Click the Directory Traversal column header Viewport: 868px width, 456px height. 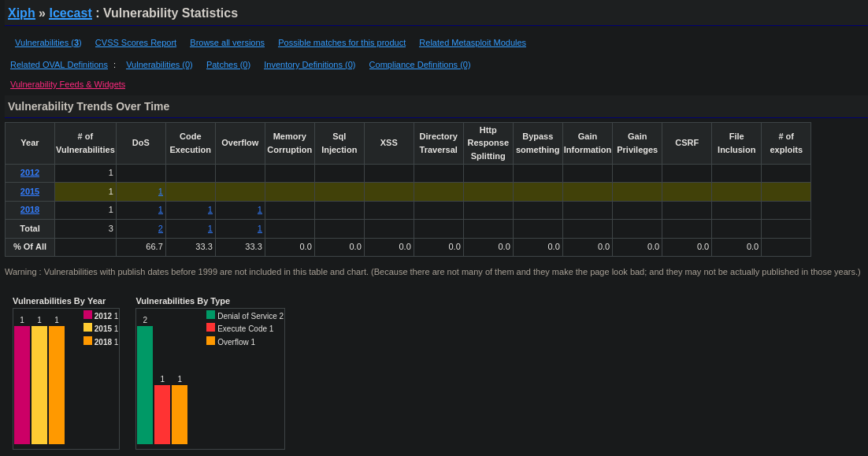[x=439, y=143]
